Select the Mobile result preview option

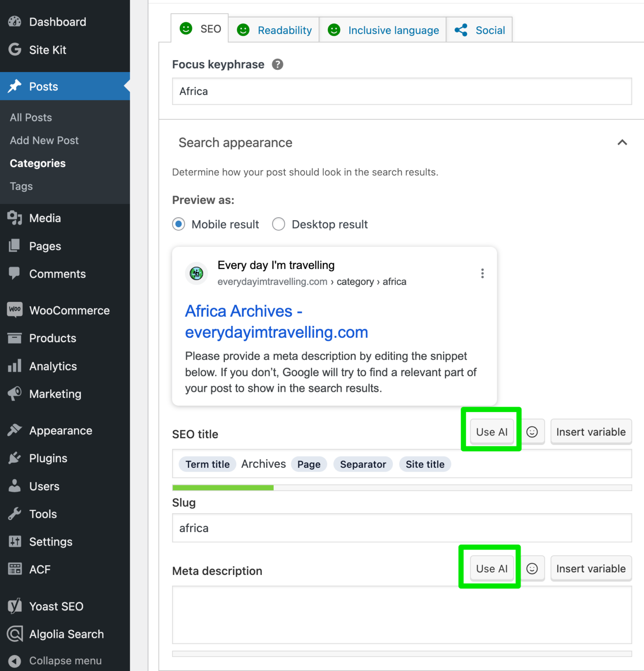coord(179,224)
